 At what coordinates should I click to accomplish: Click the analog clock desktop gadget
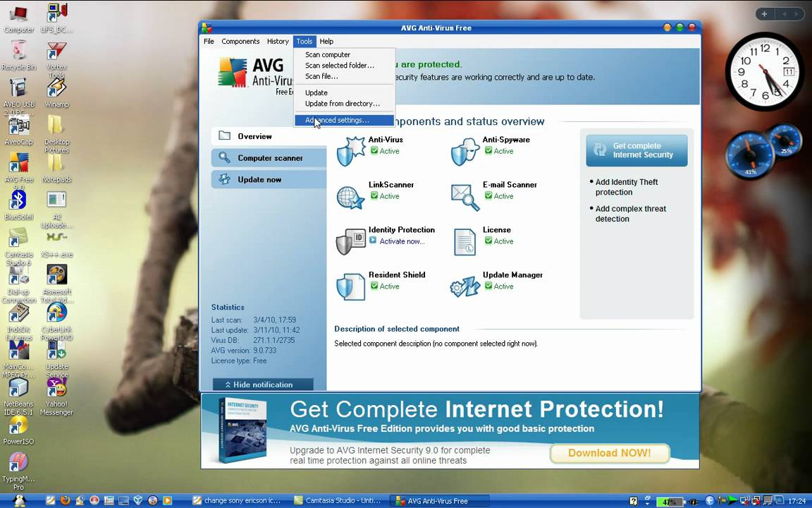pyautogui.click(x=764, y=71)
